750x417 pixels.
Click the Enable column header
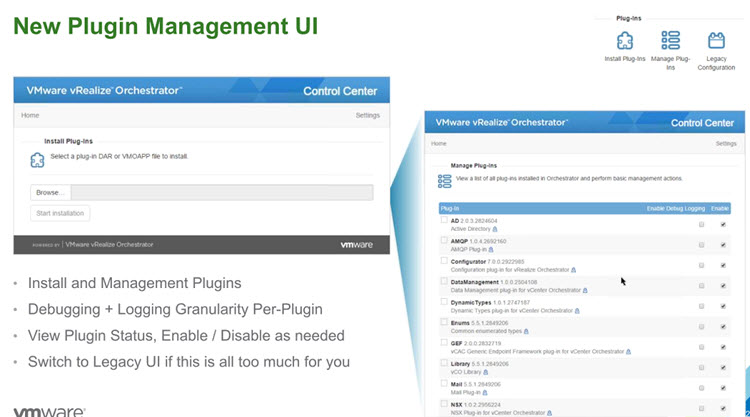click(x=719, y=208)
